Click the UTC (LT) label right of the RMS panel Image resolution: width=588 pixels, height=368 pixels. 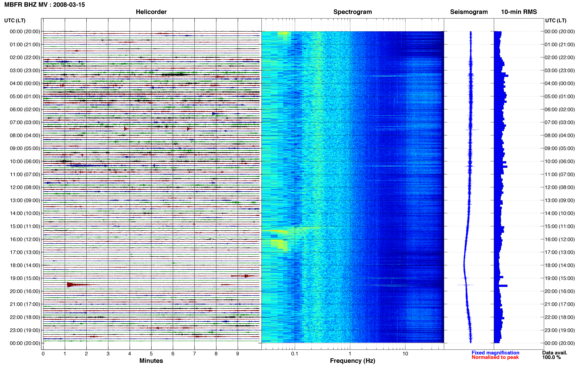556,20
